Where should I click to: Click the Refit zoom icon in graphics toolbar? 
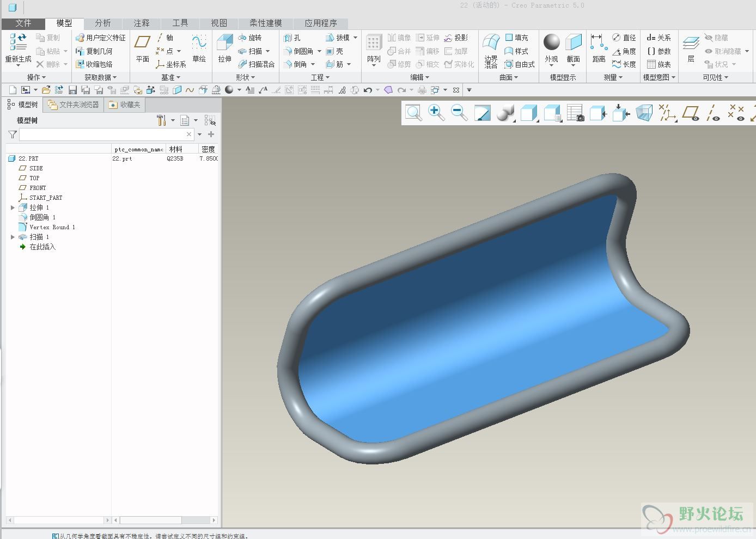tap(413, 113)
